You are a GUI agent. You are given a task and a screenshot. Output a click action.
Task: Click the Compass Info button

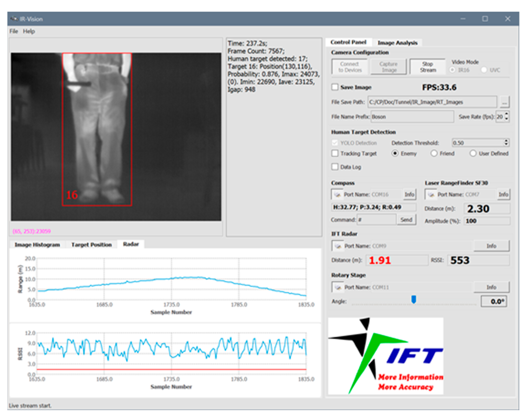click(409, 194)
